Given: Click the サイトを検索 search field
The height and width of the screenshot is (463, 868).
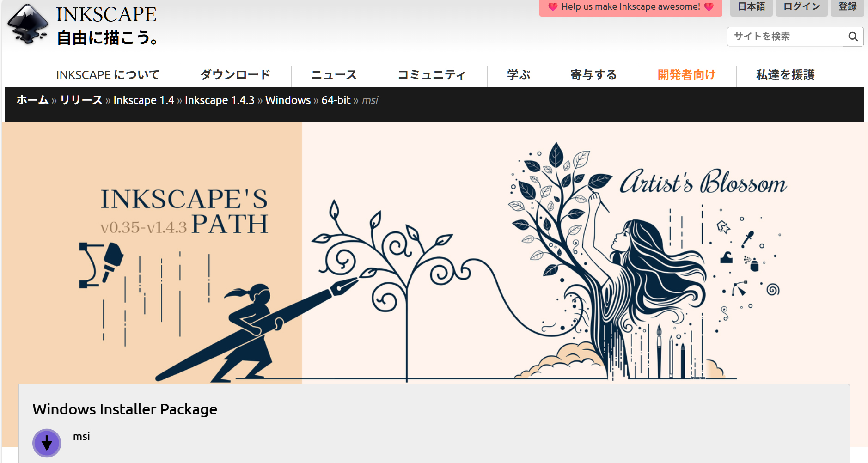Looking at the screenshot, I should click(784, 37).
